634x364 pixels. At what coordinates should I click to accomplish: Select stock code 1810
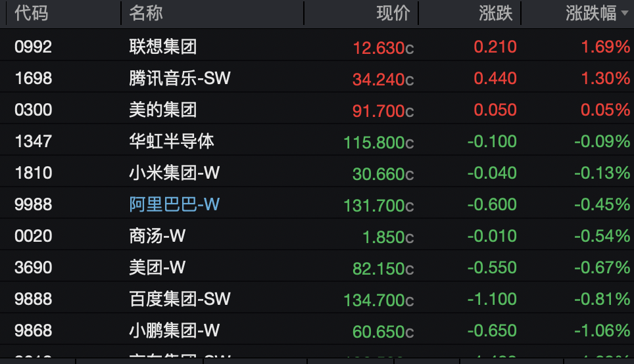(33, 173)
